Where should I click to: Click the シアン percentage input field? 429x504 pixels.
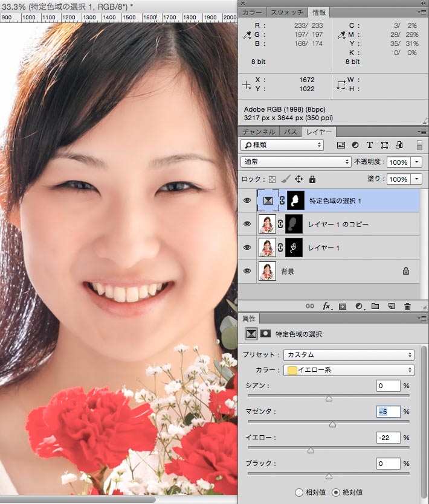tap(389, 386)
